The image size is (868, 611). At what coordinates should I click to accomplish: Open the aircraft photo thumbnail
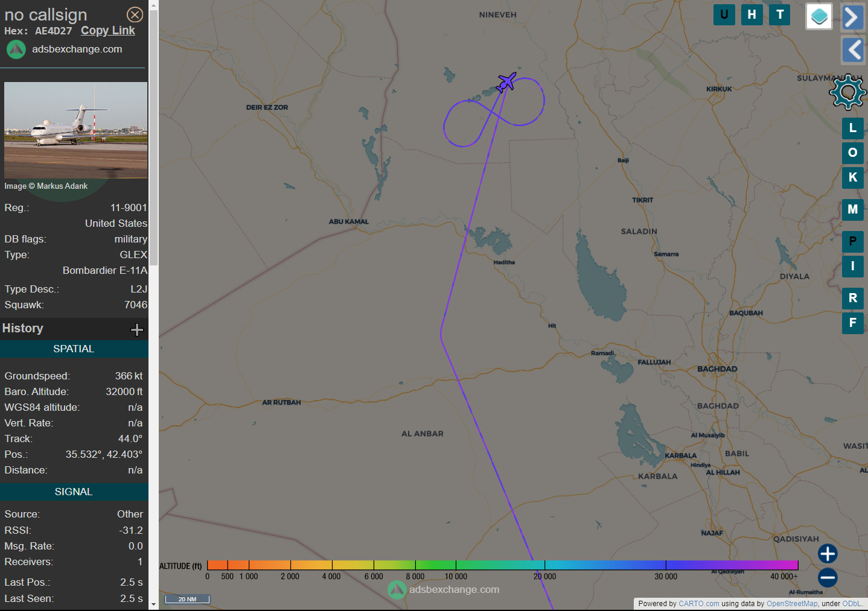click(76, 130)
